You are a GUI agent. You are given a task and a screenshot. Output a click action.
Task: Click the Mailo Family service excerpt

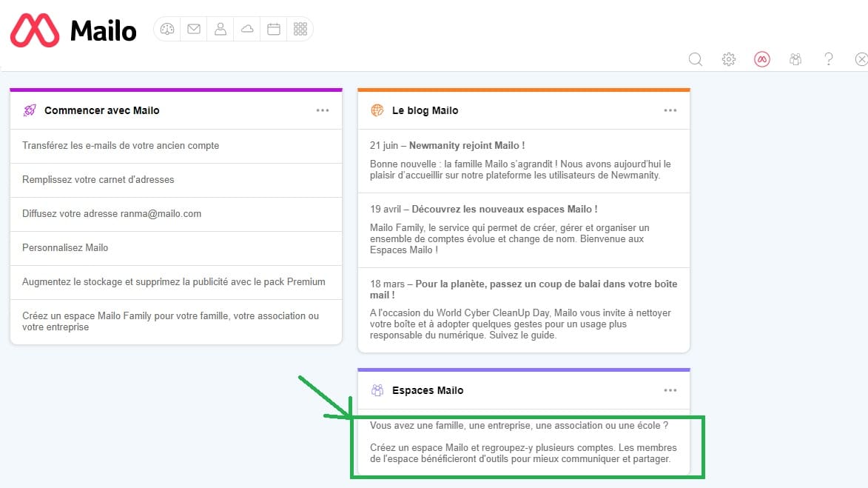(510, 238)
